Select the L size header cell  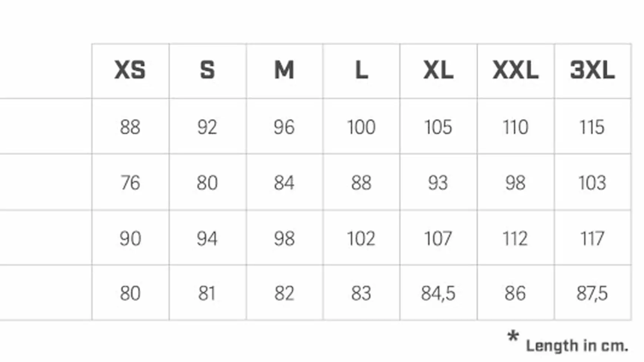click(361, 70)
